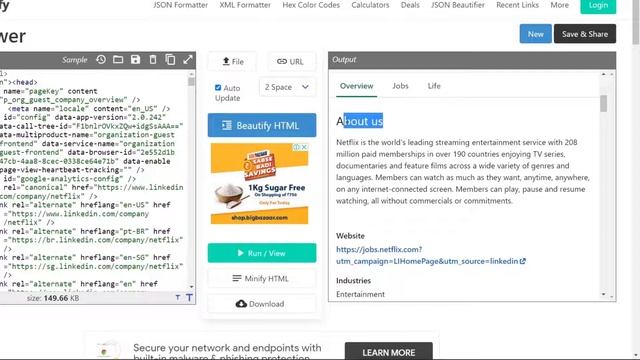Click the blue New button

536,34
